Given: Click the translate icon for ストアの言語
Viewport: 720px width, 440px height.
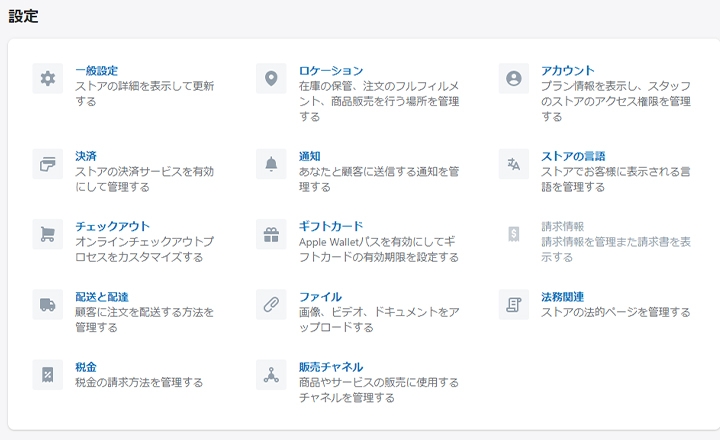Looking at the screenshot, I should click(x=514, y=164).
